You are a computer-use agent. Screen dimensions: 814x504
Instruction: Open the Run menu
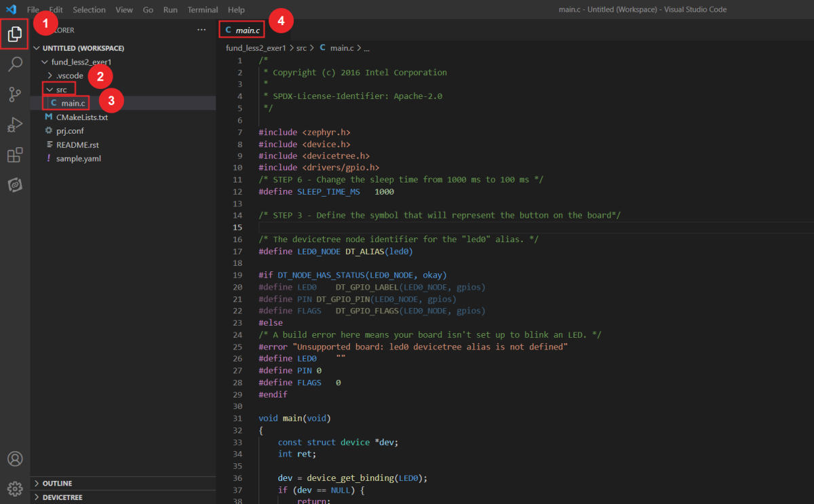point(168,9)
